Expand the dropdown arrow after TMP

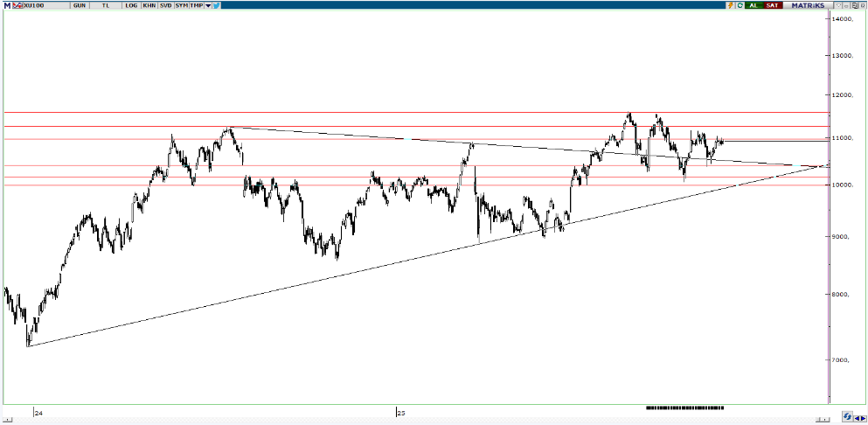208,5
